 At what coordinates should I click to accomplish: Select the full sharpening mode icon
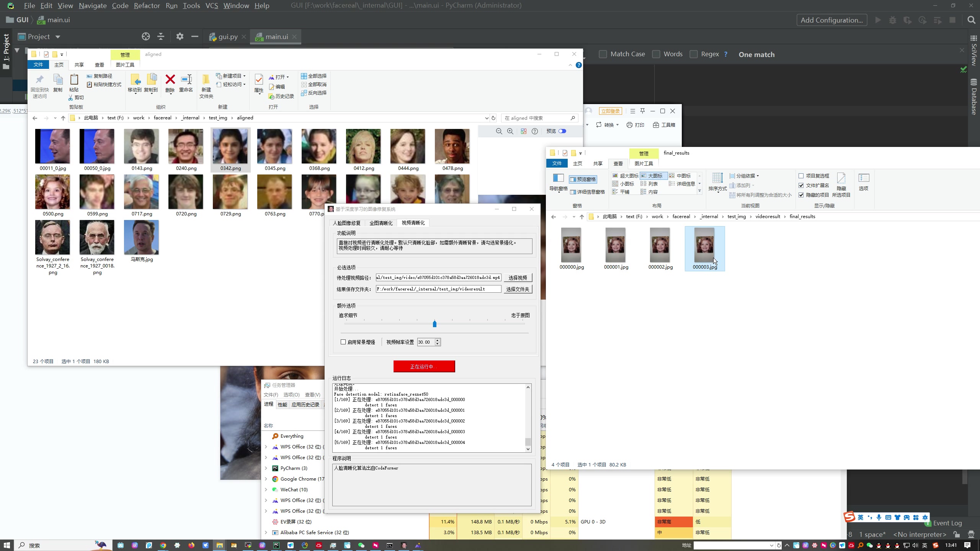coord(380,222)
